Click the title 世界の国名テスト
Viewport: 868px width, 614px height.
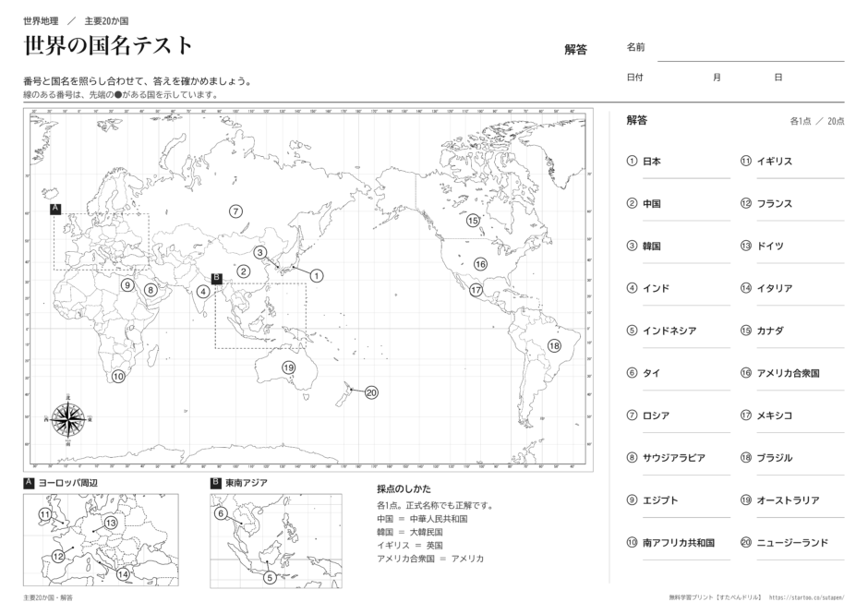109,46
